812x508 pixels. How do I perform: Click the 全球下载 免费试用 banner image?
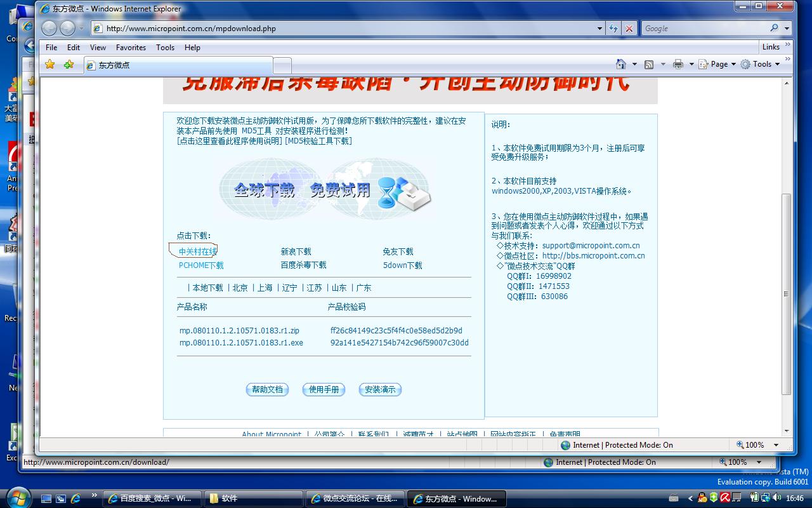click(325, 189)
